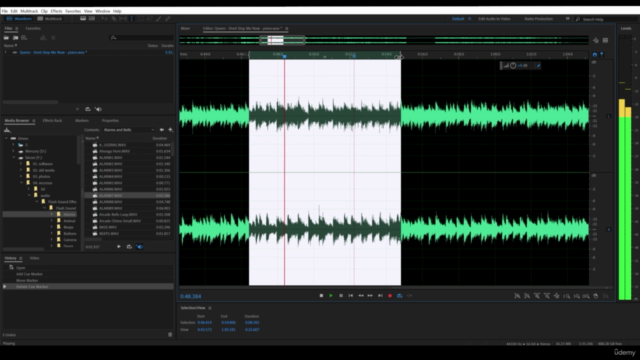
Task: Toggle Spectral Frequency Display button
Action: [x=83, y=19]
